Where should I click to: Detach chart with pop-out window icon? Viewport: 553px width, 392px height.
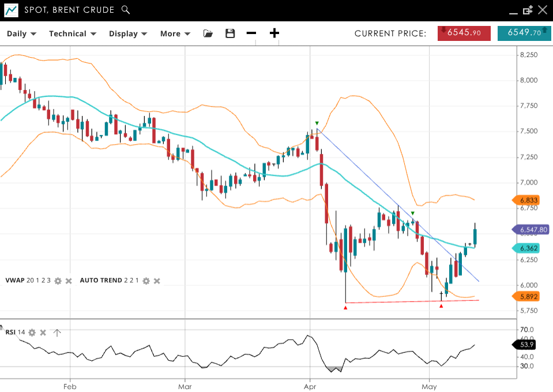(528, 10)
